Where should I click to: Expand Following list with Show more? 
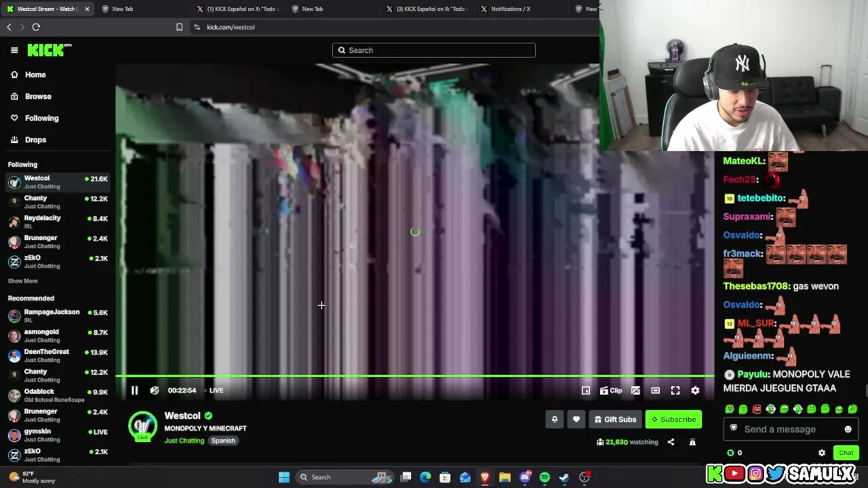coord(23,281)
